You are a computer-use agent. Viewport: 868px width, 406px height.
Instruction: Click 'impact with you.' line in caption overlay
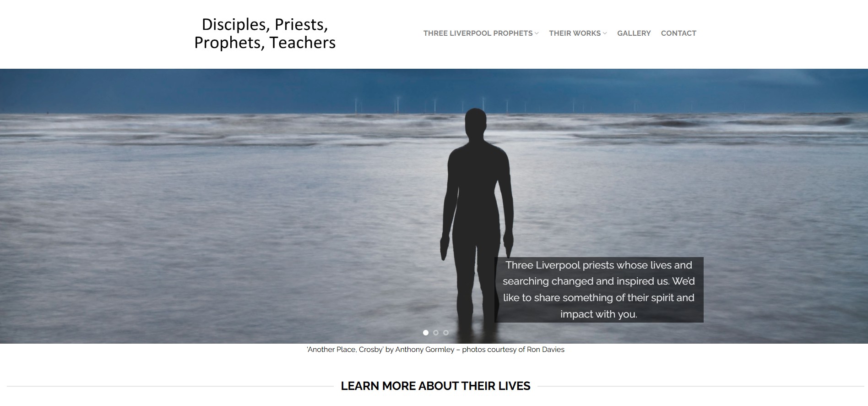point(599,314)
